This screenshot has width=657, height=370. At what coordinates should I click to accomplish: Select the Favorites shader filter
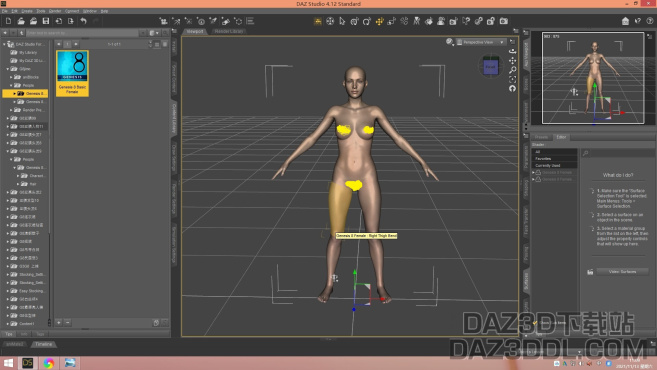coord(554,158)
